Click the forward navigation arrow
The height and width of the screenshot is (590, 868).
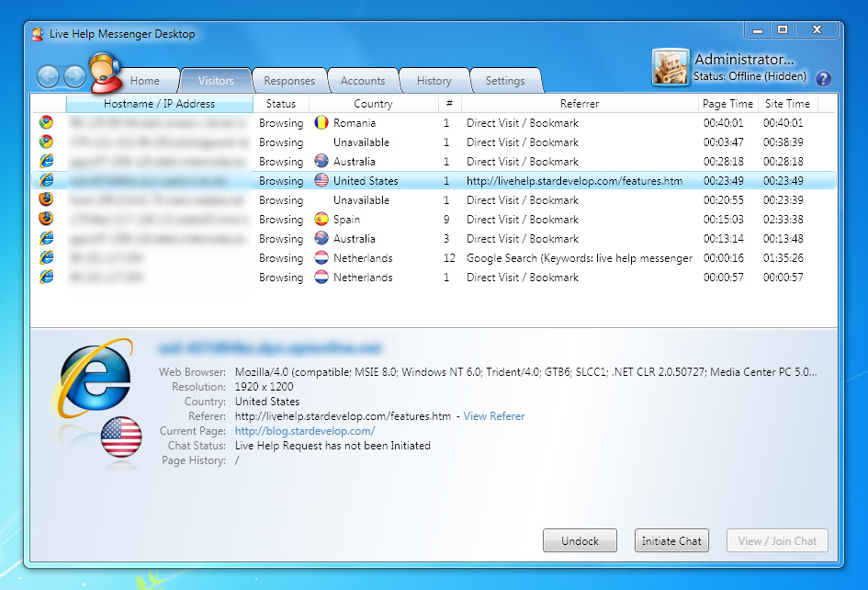coord(74,76)
